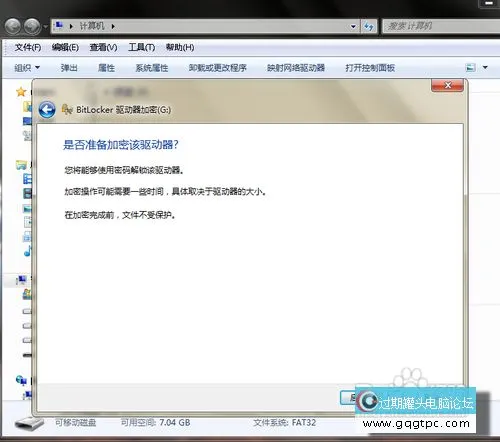Focus the 搜索 计算机 search box
This screenshot has width=500, height=442.
441,26
